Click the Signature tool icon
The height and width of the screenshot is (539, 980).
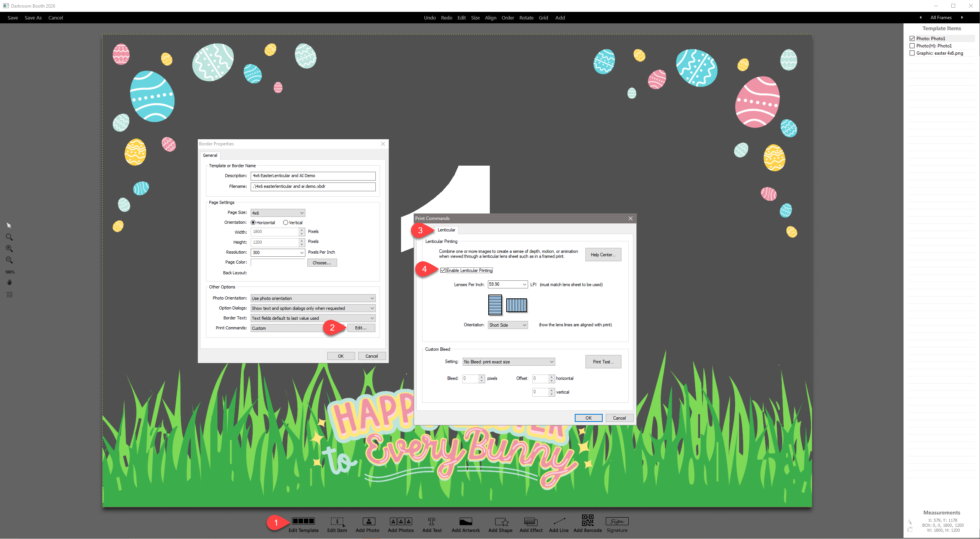click(617, 521)
